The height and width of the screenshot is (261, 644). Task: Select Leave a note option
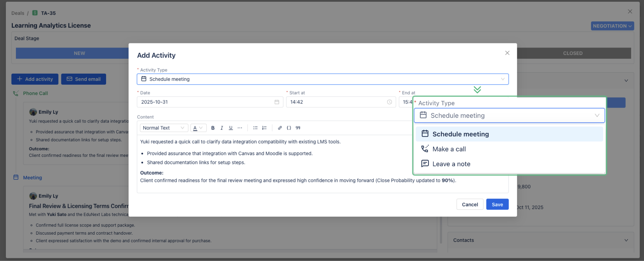[451, 164]
